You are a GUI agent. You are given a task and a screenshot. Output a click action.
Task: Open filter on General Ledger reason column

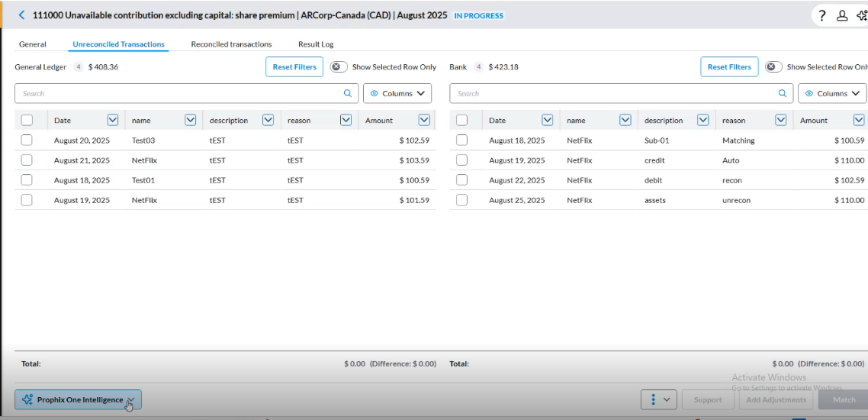(346, 120)
